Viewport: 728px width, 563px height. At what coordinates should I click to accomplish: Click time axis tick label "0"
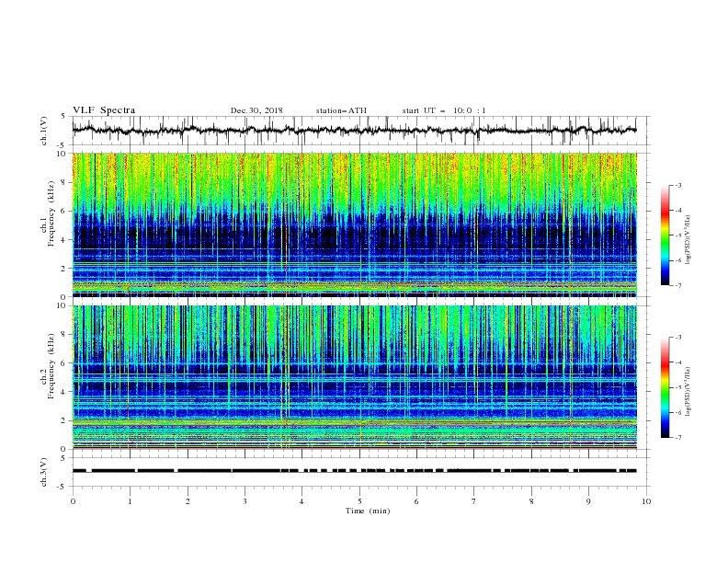click(x=73, y=501)
